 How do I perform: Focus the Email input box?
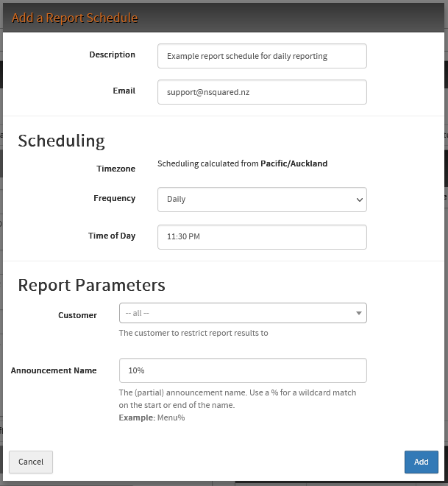262,92
